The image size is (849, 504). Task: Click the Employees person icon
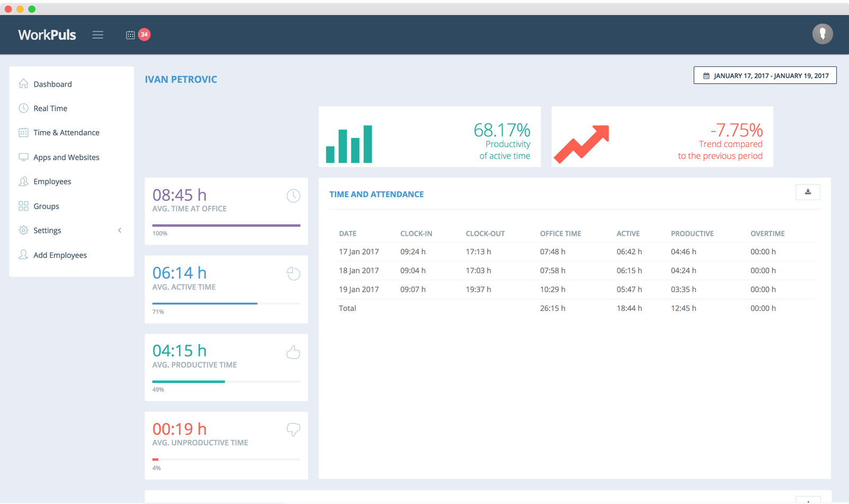[x=23, y=181]
